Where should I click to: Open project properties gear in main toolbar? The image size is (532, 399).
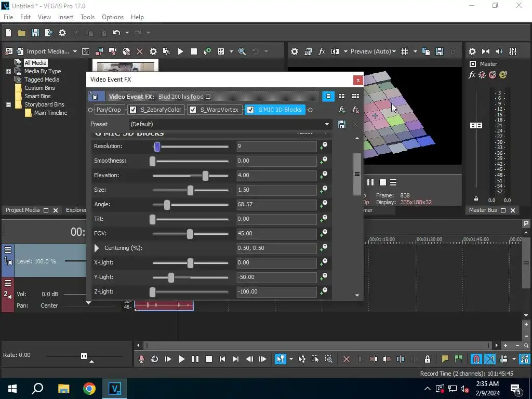(62, 33)
